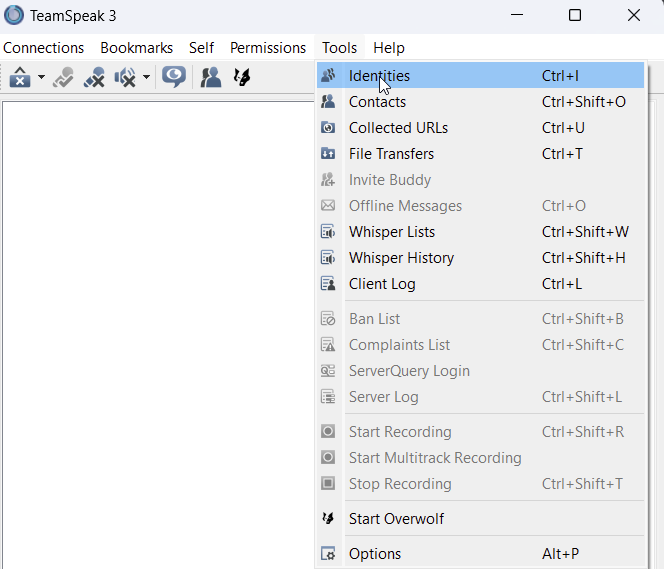Expand the arrow next to the crossed-out speaker icon
Screen dimensions: 664x569
point(146,77)
